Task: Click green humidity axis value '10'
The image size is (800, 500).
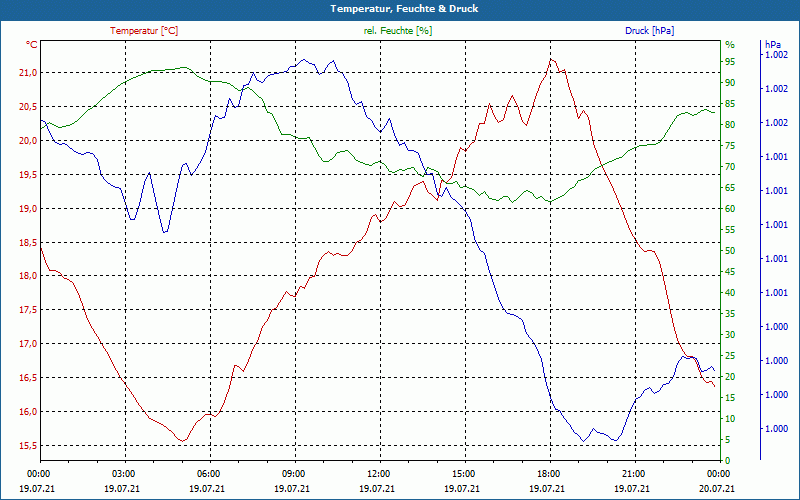Action: [x=730, y=419]
